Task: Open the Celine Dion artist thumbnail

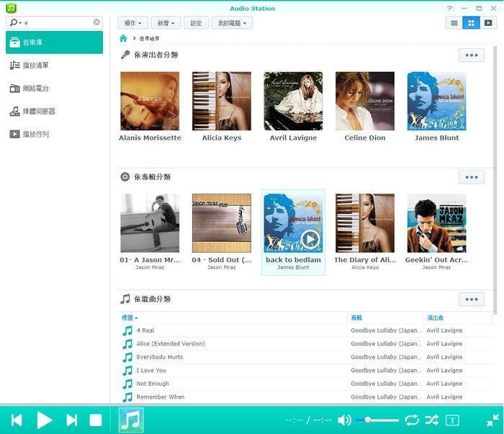Action: point(364,101)
